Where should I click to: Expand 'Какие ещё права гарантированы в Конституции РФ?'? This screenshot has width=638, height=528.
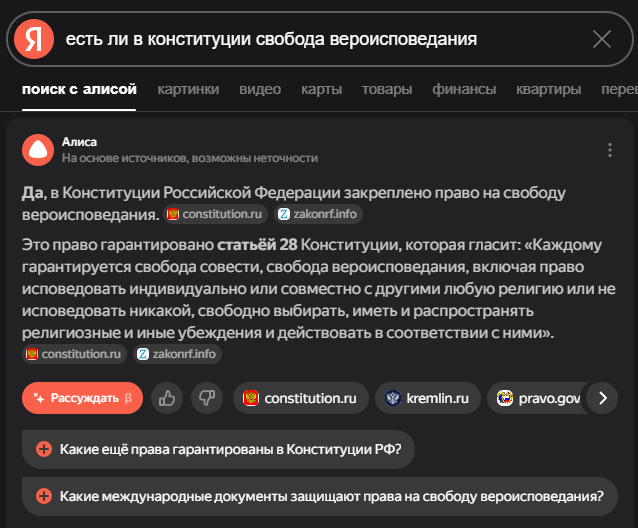point(218,449)
